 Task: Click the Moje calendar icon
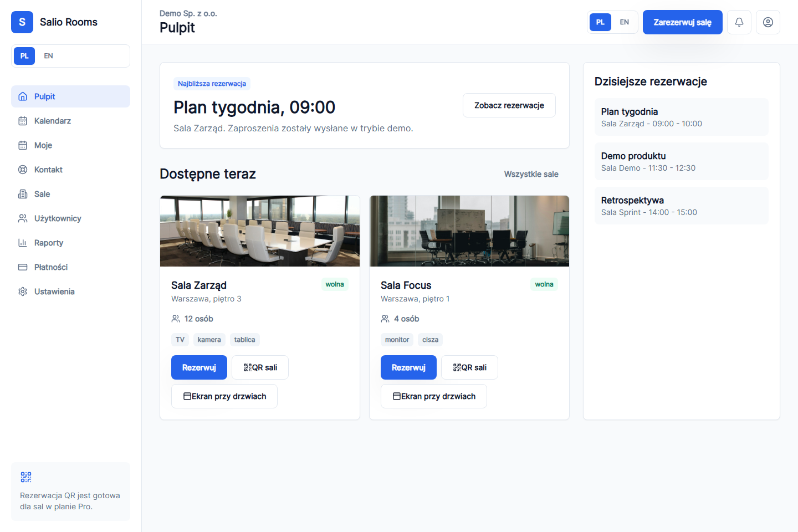(23, 145)
